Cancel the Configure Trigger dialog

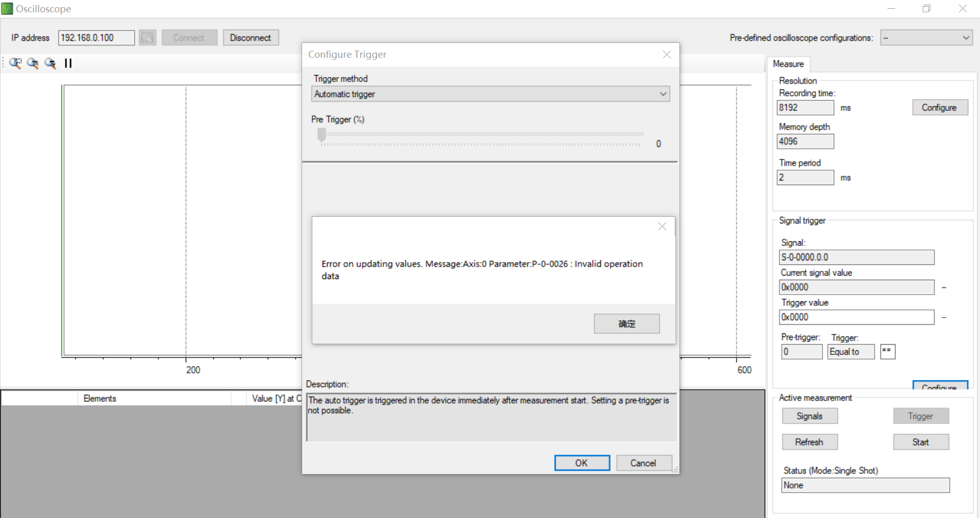643,463
